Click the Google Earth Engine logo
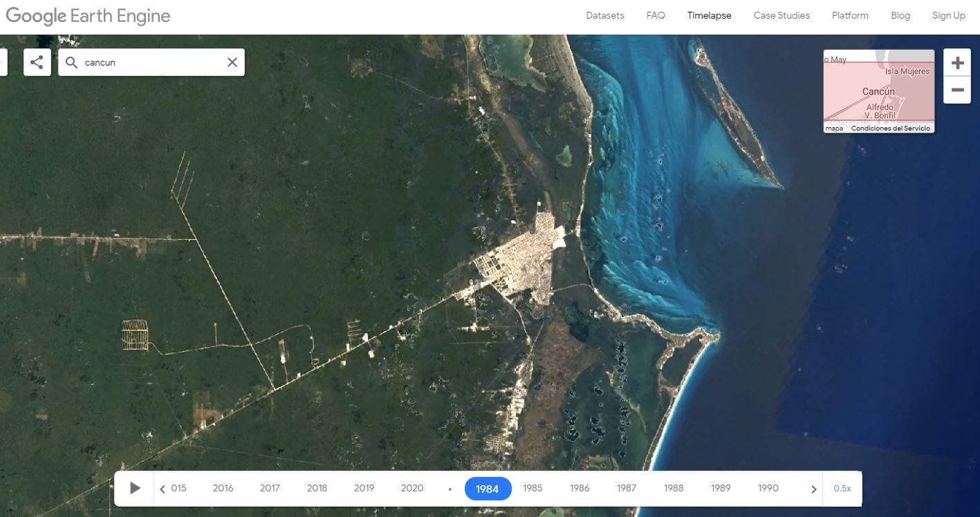Viewport: 980px width, 517px height. pyautogui.click(x=88, y=16)
